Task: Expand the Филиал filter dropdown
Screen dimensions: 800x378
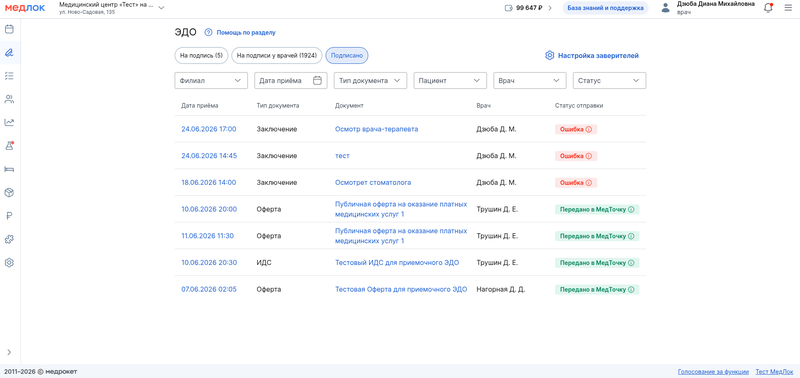Action: [211, 81]
